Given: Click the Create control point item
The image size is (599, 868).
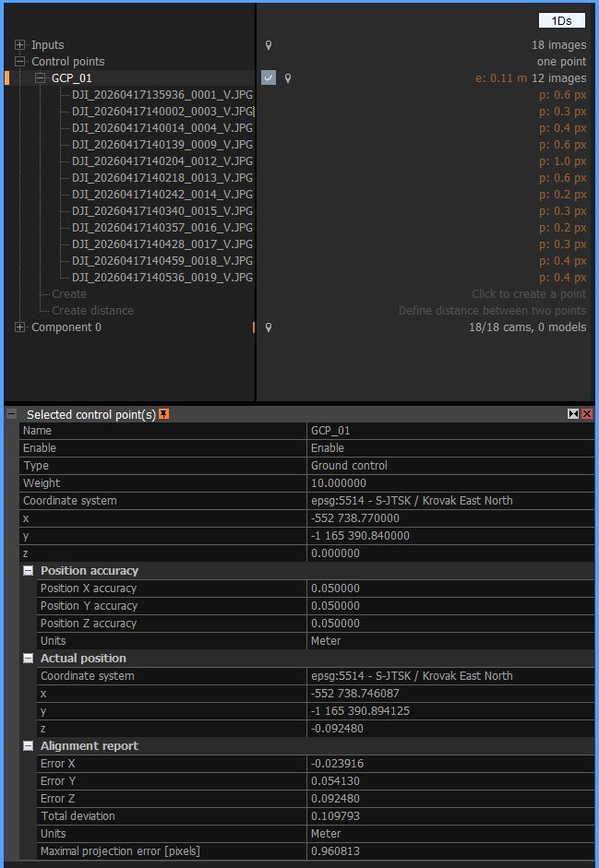Looking at the screenshot, I should point(68,294).
